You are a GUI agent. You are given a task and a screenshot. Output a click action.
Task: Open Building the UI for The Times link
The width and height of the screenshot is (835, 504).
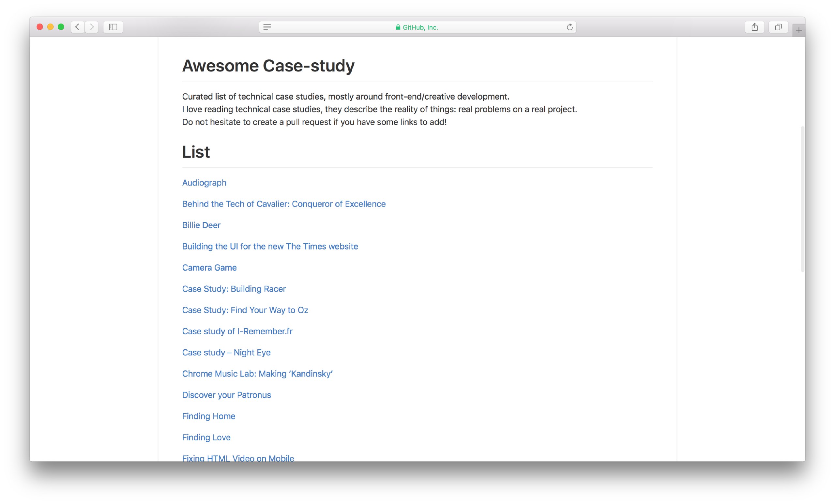coord(270,246)
